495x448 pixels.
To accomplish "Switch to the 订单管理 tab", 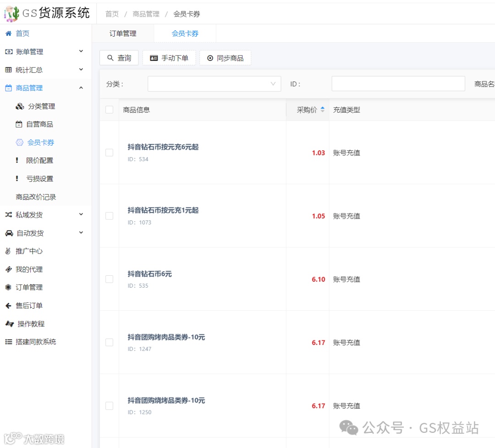I will [123, 33].
